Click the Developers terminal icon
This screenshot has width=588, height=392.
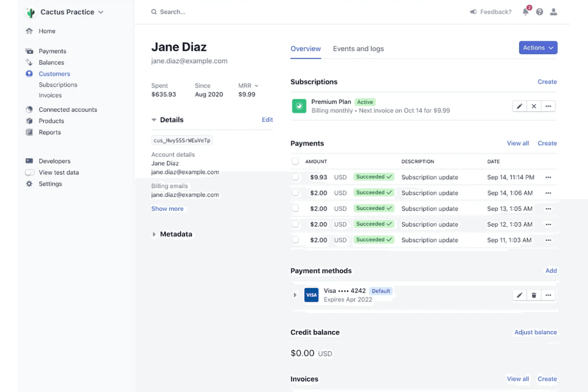point(29,161)
